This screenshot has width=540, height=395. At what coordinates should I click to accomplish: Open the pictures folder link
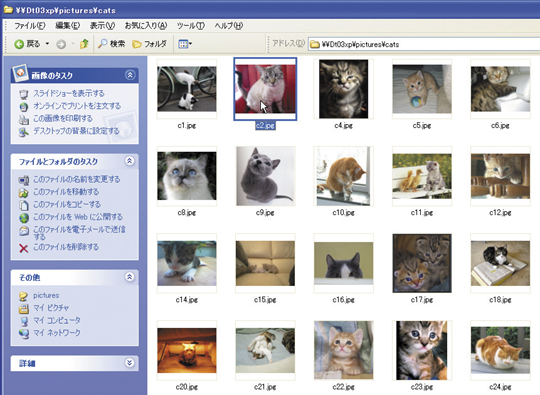coord(46,295)
